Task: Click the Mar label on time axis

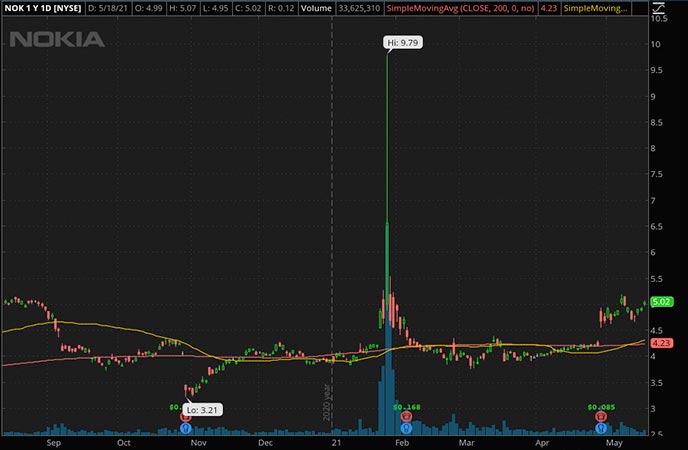Action: point(466,443)
